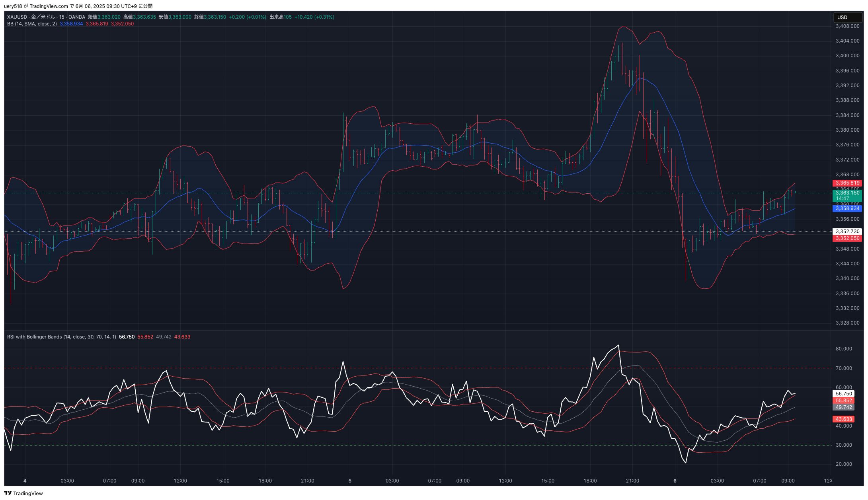
Task: Click the 3,368.000 price axis label
Action: (847, 175)
